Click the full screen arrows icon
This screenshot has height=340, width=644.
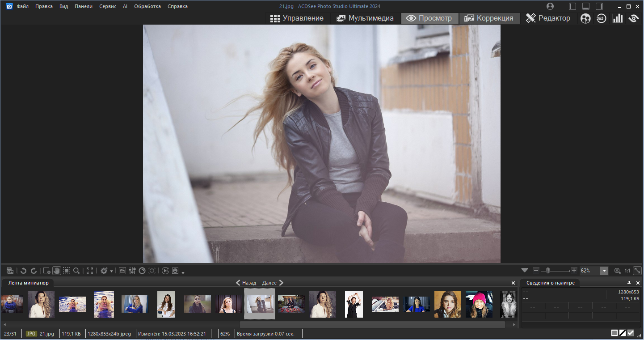coord(90,271)
